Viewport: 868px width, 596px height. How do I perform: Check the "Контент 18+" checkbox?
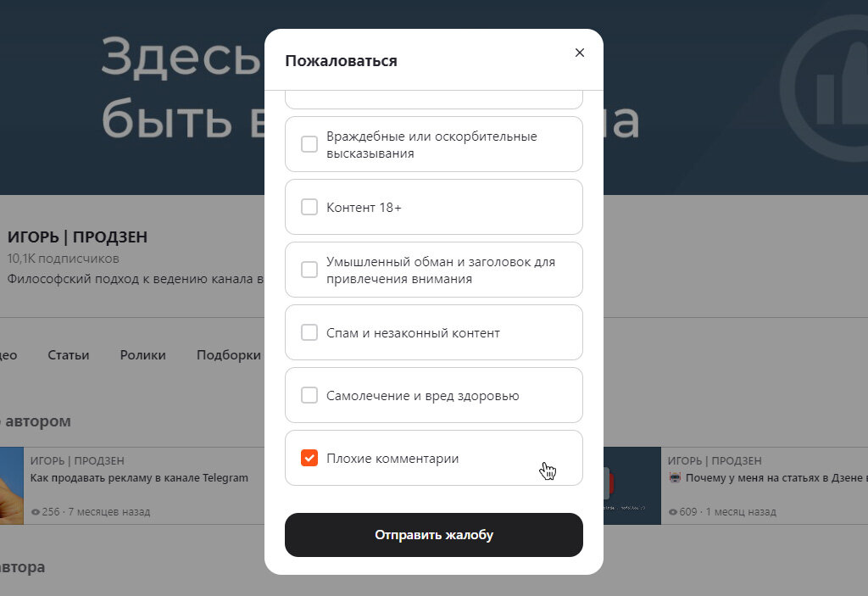(309, 206)
